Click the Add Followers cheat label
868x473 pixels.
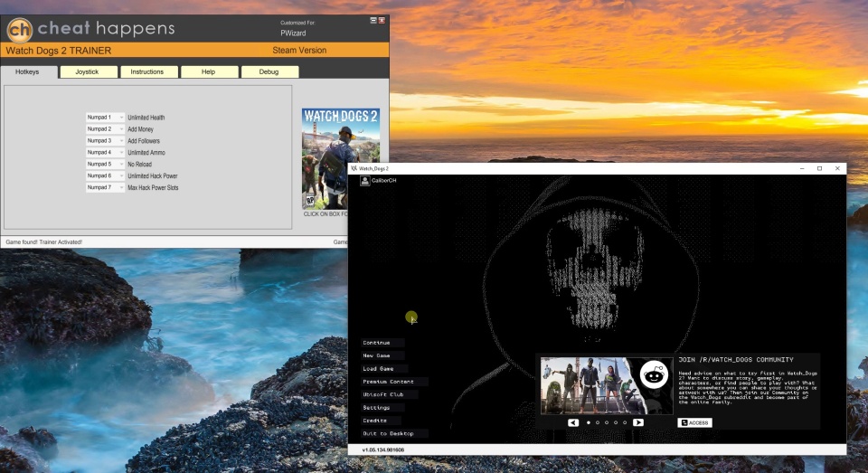[x=144, y=141]
